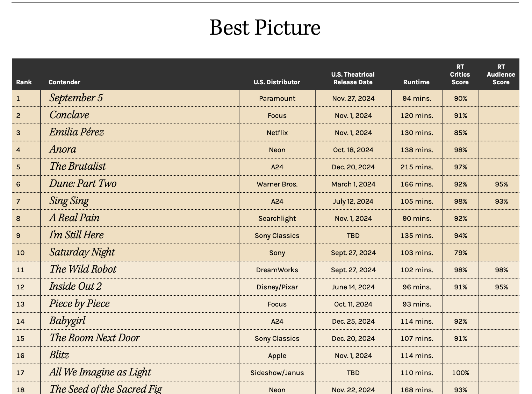Select the I'm Still Here title
The height and width of the screenshot is (394, 532).
pyautogui.click(x=77, y=235)
